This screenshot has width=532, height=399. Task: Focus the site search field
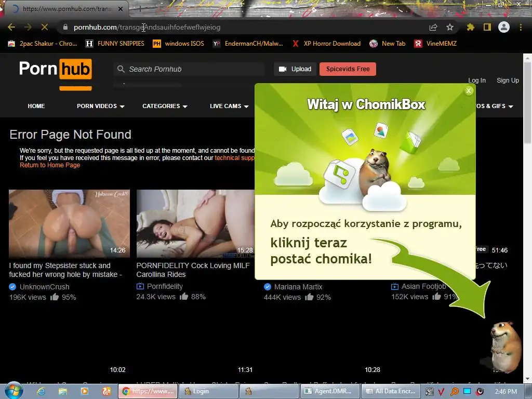(x=189, y=69)
